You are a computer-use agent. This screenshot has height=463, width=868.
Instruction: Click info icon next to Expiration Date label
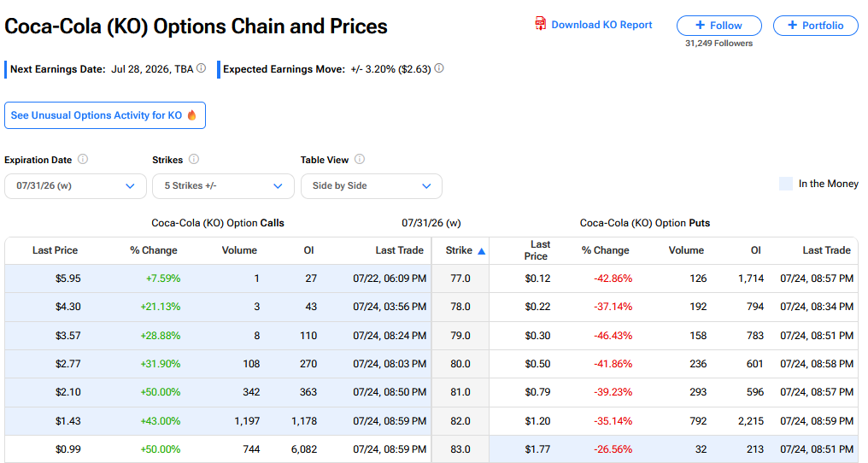[x=83, y=159]
